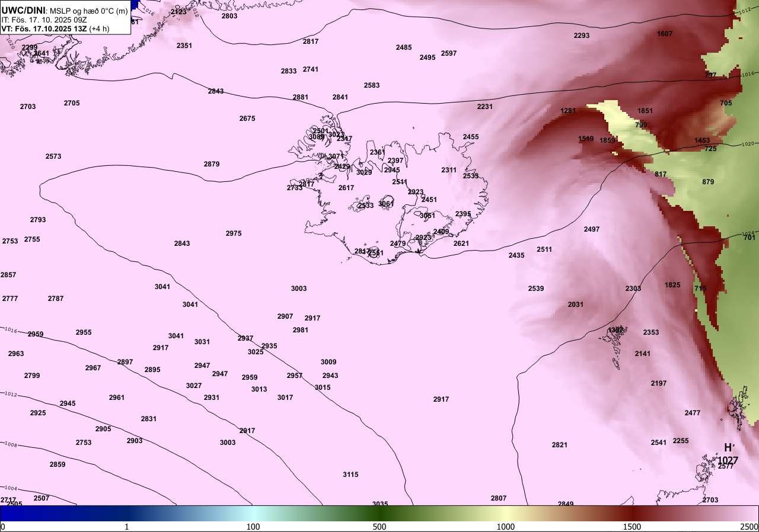
Task: Click the 1008 isobar label at the left edge
Action: [x=11, y=444]
